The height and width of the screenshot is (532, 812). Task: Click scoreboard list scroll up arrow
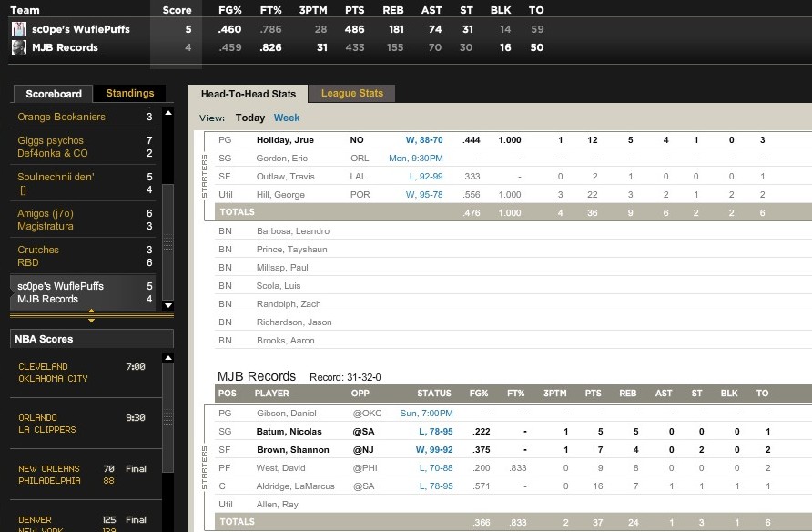point(168,112)
